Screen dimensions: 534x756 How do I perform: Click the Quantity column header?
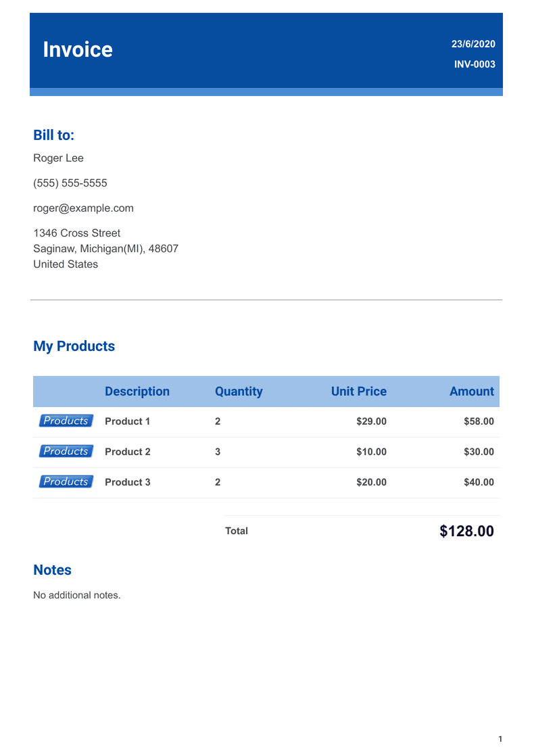click(x=239, y=392)
